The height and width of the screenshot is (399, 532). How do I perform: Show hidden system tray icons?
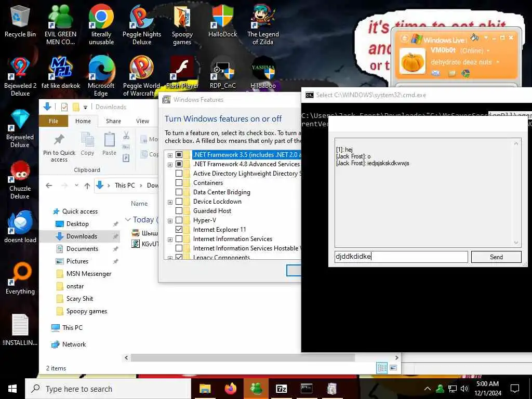tap(428, 389)
